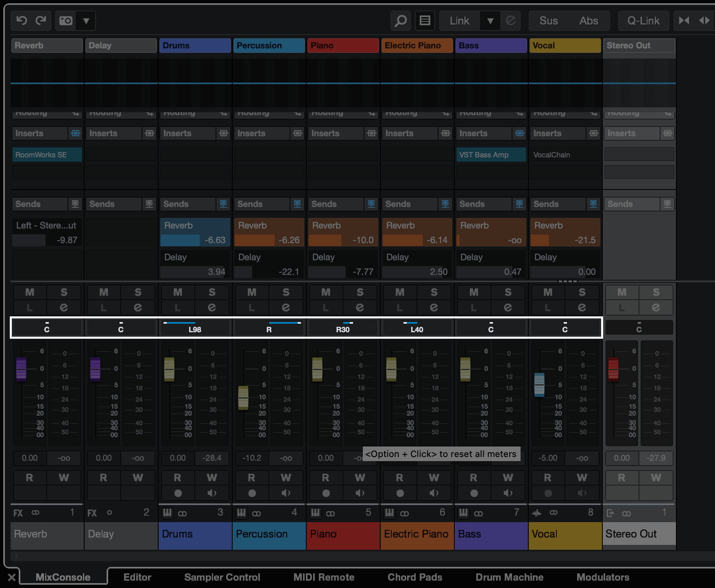Click the Percussion channel volume fader
The width and height of the screenshot is (715, 588).
click(243, 398)
